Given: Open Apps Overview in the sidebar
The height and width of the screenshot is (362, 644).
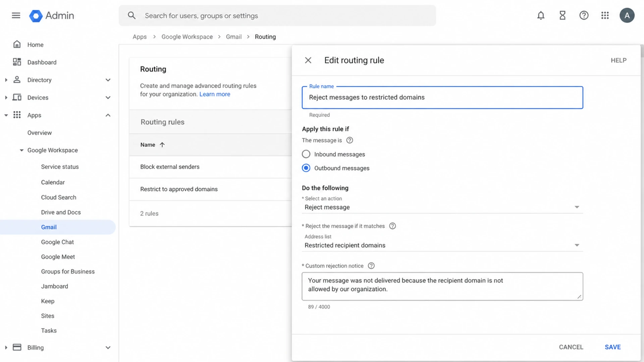Looking at the screenshot, I should tap(40, 133).
